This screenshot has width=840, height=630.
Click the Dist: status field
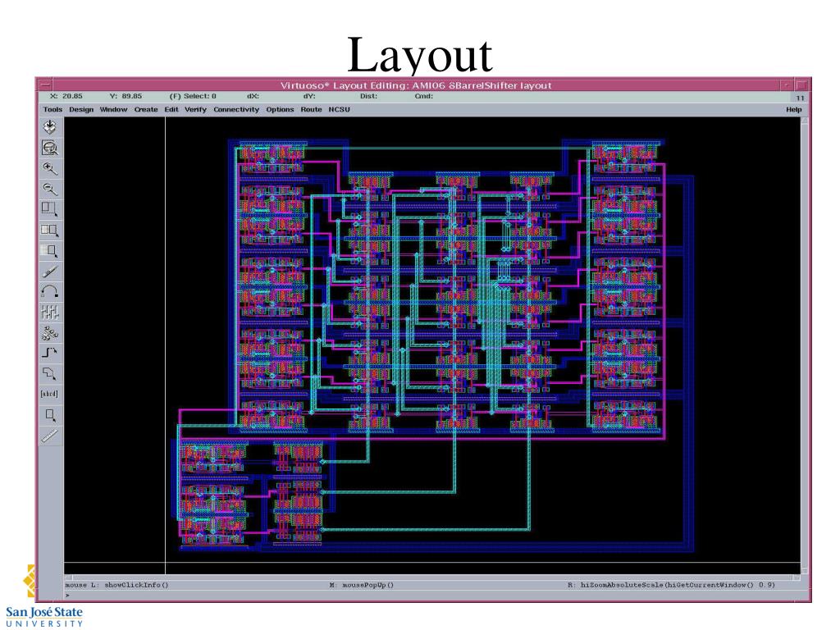(368, 97)
